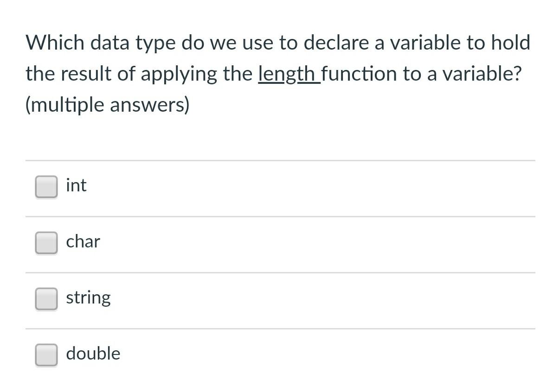Click the word "Which" starting the question
This screenshot has height=392, width=553.
pyautogui.click(x=55, y=43)
